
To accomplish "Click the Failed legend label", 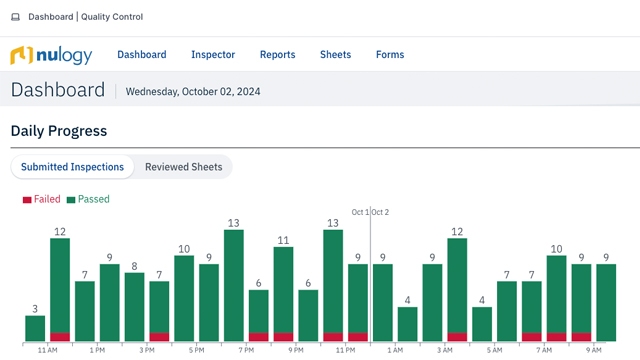I will pyautogui.click(x=47, y=199).
